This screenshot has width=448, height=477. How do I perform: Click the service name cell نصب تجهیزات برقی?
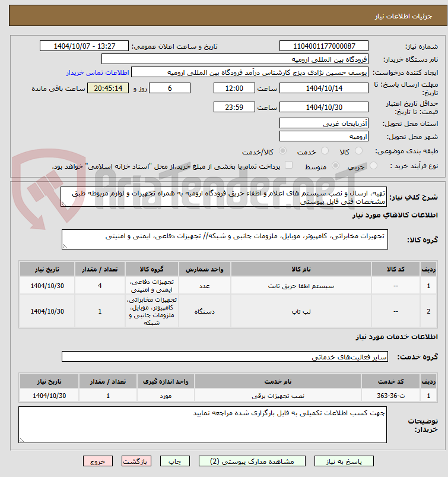(278, 396)
